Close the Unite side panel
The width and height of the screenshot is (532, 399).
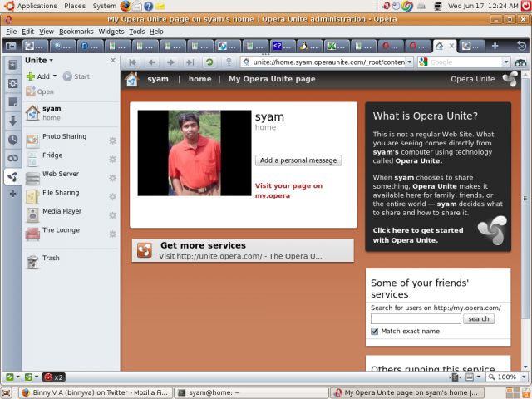coord(113,61)
